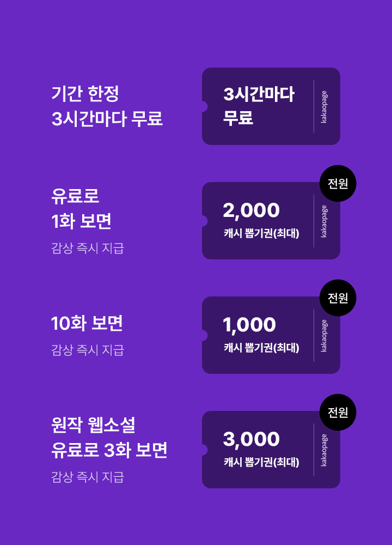Click the 전원 badge on the 2,000 coupon

tap(338, 184)
